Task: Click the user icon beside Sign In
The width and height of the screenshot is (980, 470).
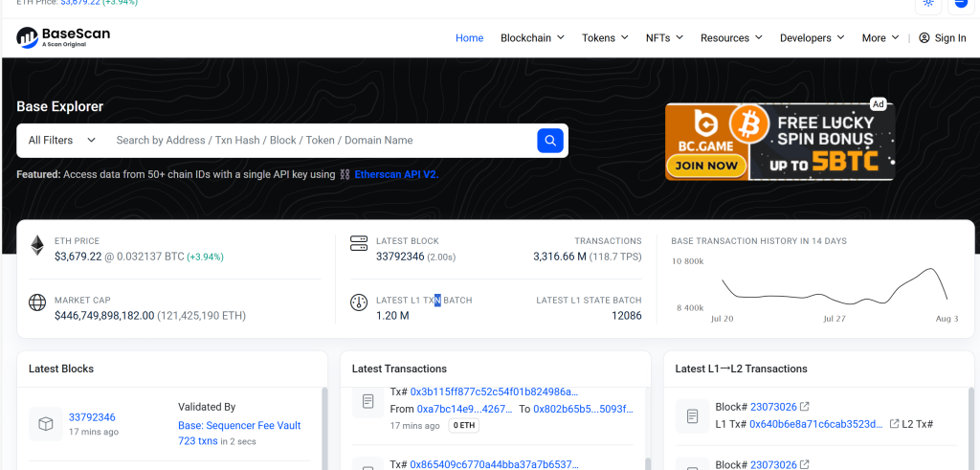Action: tap(924, 37)
